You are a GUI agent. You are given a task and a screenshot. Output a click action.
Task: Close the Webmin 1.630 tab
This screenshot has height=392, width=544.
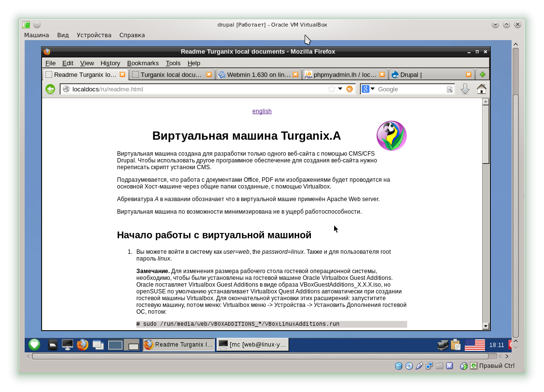[x=295, y=74]
